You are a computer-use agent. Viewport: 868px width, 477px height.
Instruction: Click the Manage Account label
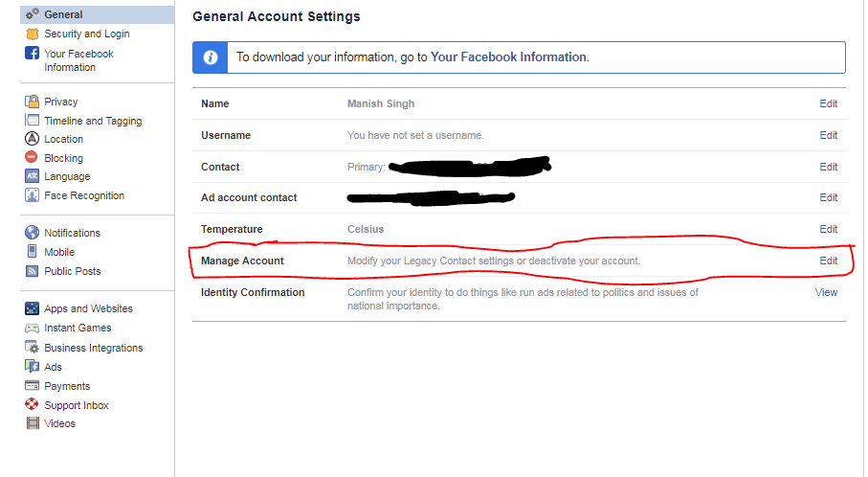(242, 261)
